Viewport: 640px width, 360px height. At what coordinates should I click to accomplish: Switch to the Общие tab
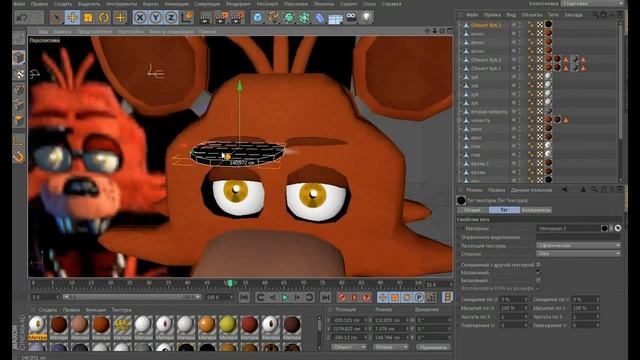coord(472,210)
